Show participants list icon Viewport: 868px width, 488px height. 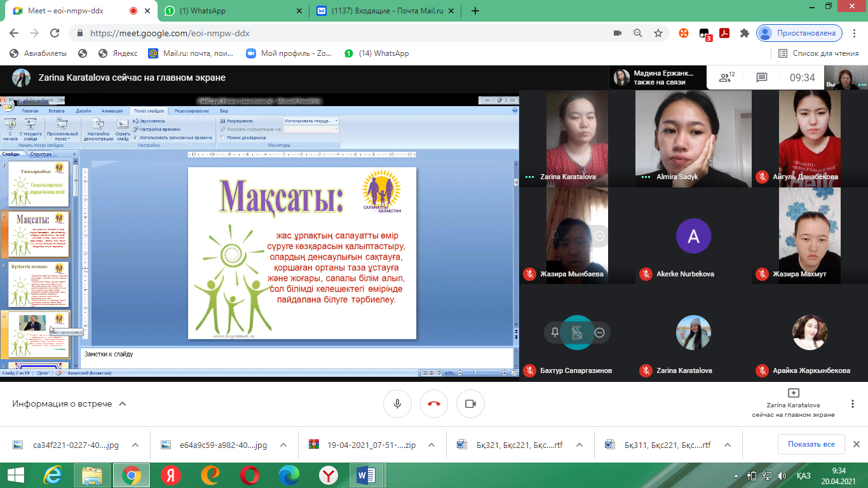(726, 78)
